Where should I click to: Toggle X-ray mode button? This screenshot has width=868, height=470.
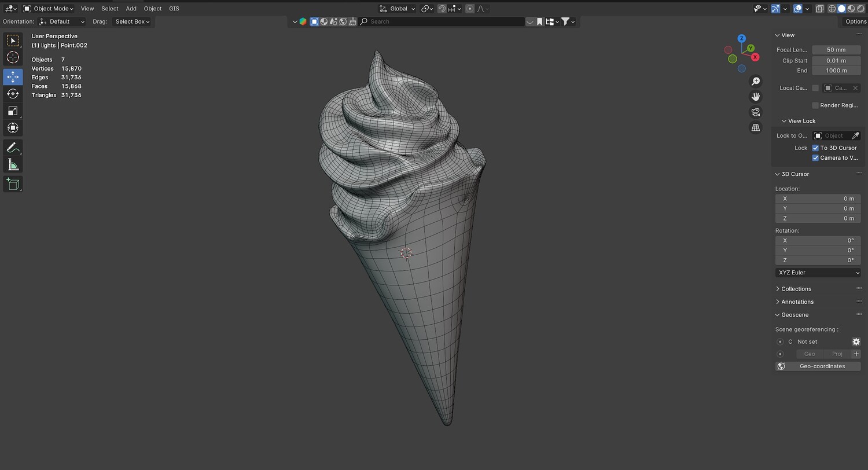[819, 9]
